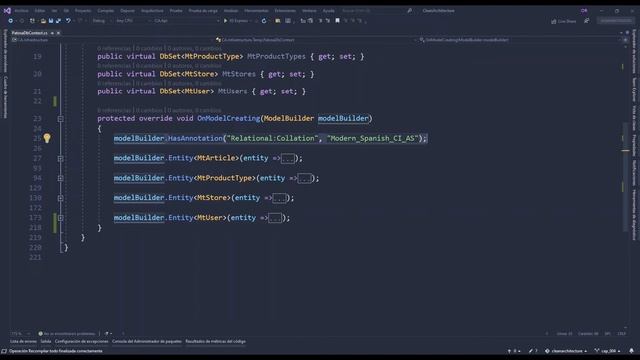
Task: Click the search magnifier icon in title bar
Action: [x=409, y=11]
